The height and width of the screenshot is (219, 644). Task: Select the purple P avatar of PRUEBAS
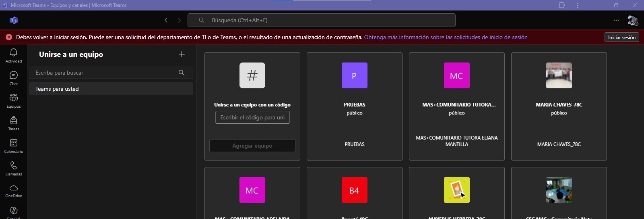[355, 75]
